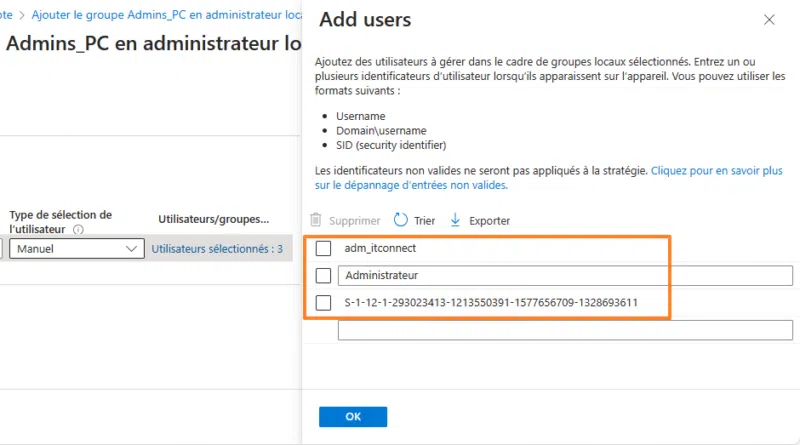This screenshot has height=445, width=800.
Task: Select the checkbox for the SID entry
Action: pyautogui.click(x=324, y=302)
